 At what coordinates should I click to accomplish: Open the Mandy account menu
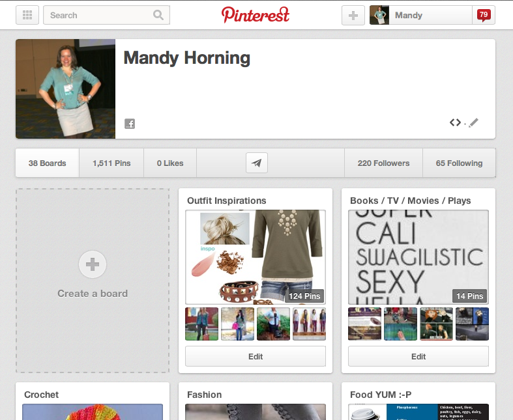tap(420, 15)
